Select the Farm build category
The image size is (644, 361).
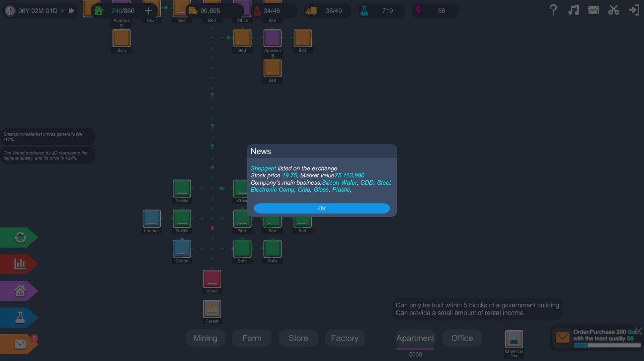[252, 338]
